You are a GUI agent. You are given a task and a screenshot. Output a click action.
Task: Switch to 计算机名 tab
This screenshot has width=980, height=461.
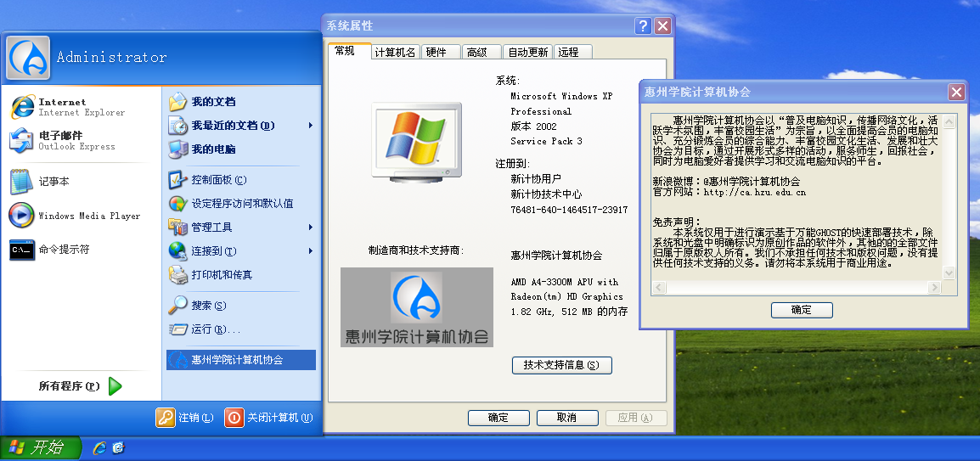click(x=395, y=53)
